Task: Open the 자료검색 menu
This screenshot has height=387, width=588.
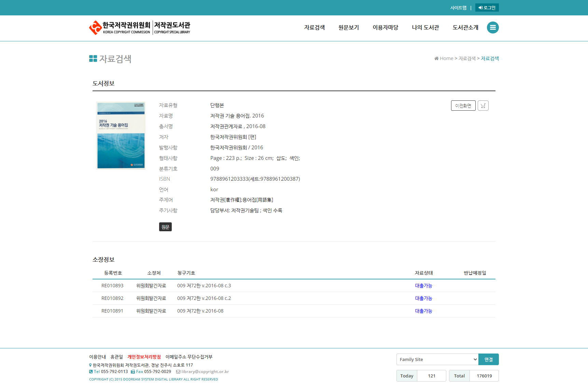Action: pos(314,27)
